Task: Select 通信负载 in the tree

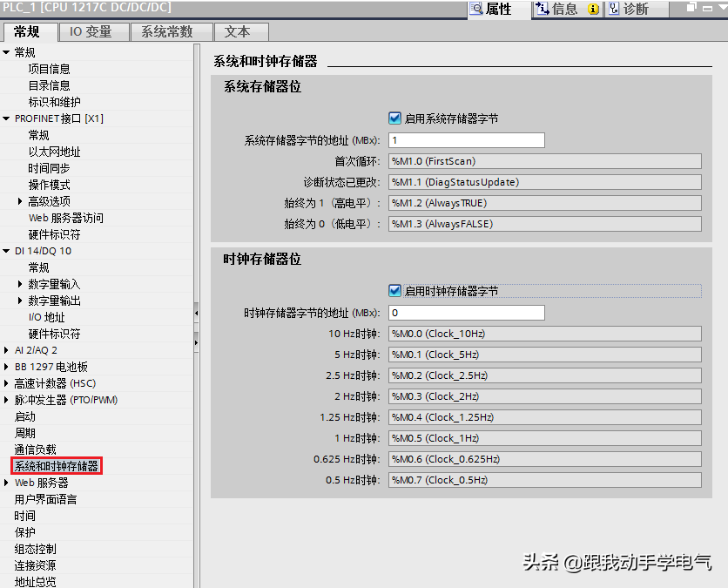Action: [36, 449]
